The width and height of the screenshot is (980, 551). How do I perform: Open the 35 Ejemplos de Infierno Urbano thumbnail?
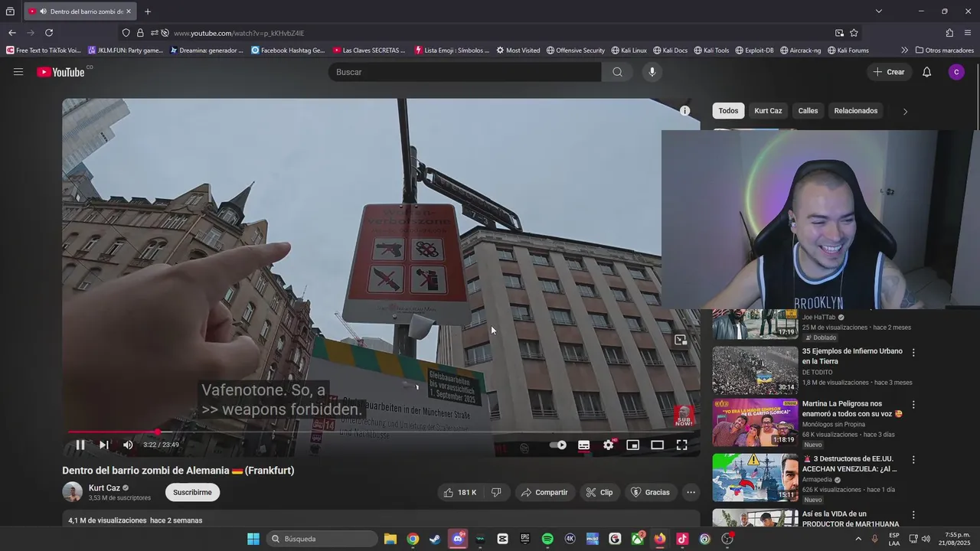click(x=755, y=370)
